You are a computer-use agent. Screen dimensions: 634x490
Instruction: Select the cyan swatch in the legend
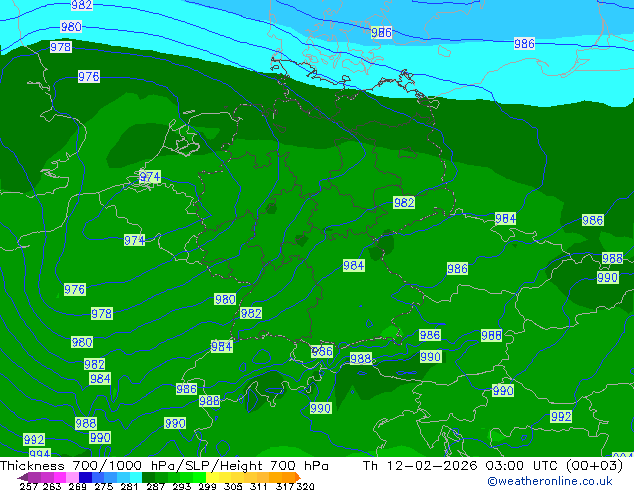pyautogui.click(x=136, y=477)
